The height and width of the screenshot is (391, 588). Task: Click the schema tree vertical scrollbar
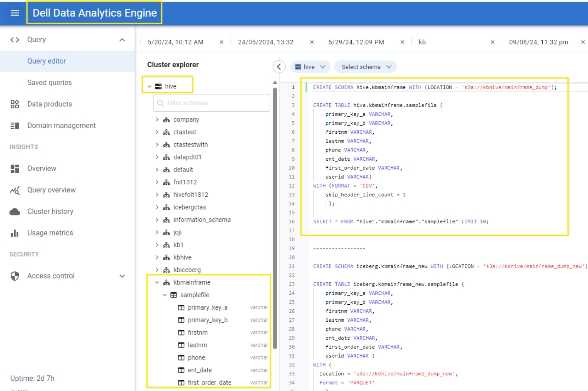[x=275, y=218]
